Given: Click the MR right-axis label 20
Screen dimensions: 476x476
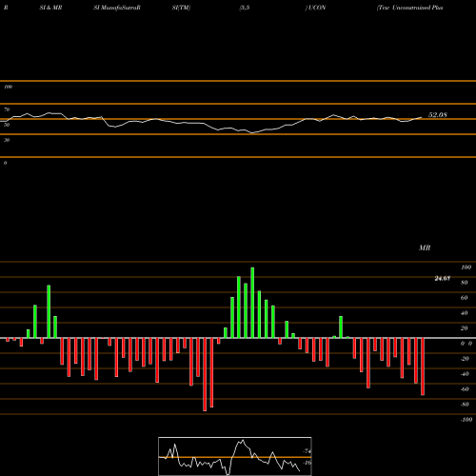Looking at the screenshot, I should coord(465,328).
